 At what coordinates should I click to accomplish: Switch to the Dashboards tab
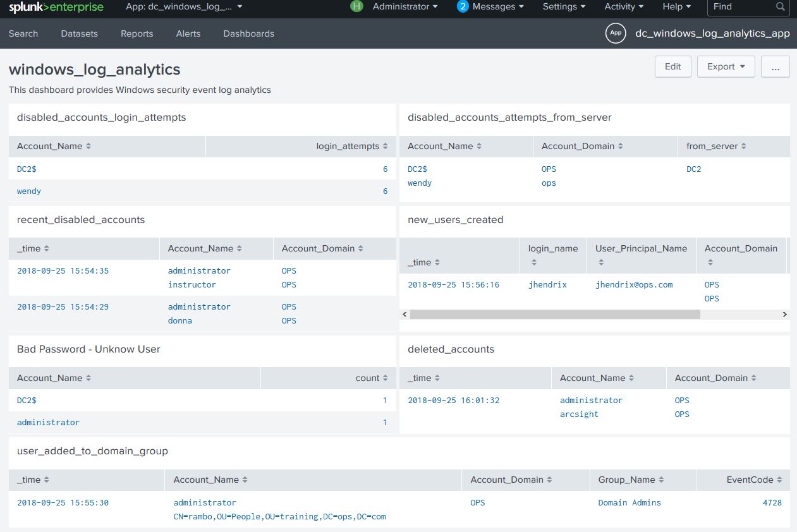(248, 33)
